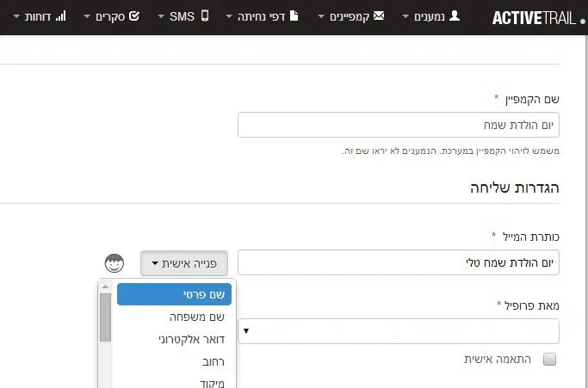Viewport: 588px width, 388px height.
Task: Click the dropdown list scrollbar up arrow
Action: click(x=106, y=286)
